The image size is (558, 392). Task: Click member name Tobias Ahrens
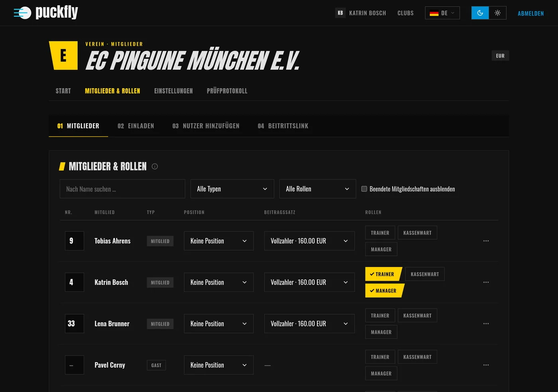click(x=112, y=241)
